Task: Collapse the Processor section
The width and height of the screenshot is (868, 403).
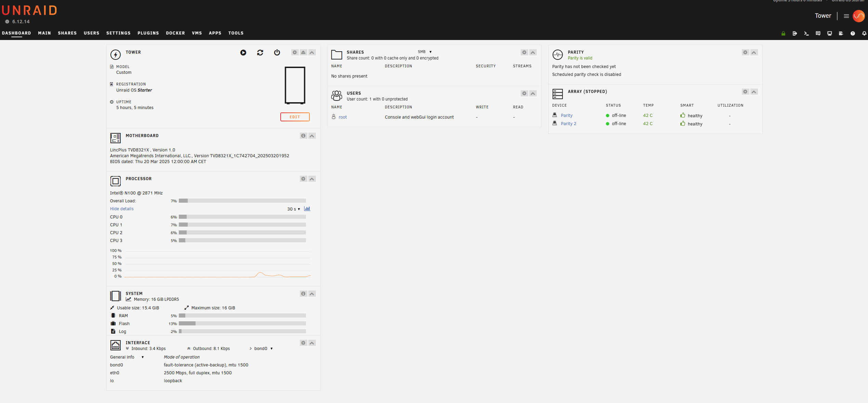Action: pyautogui.click(x=312, y=179)
